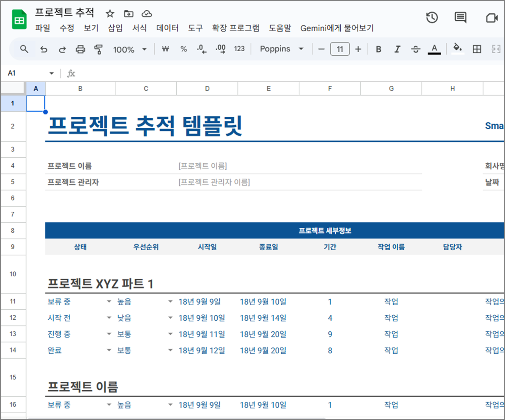Activate the paint format tool

[98, 49]
